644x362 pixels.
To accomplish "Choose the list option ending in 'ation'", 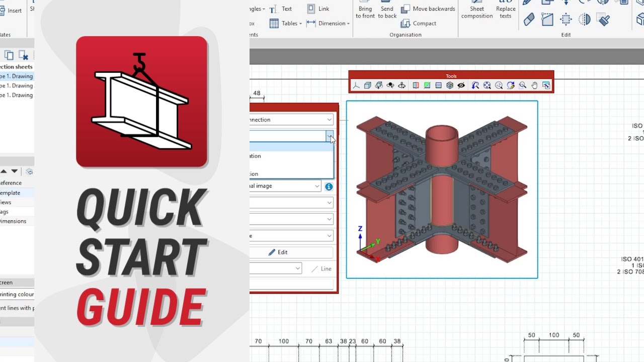I will click(291, 156).
